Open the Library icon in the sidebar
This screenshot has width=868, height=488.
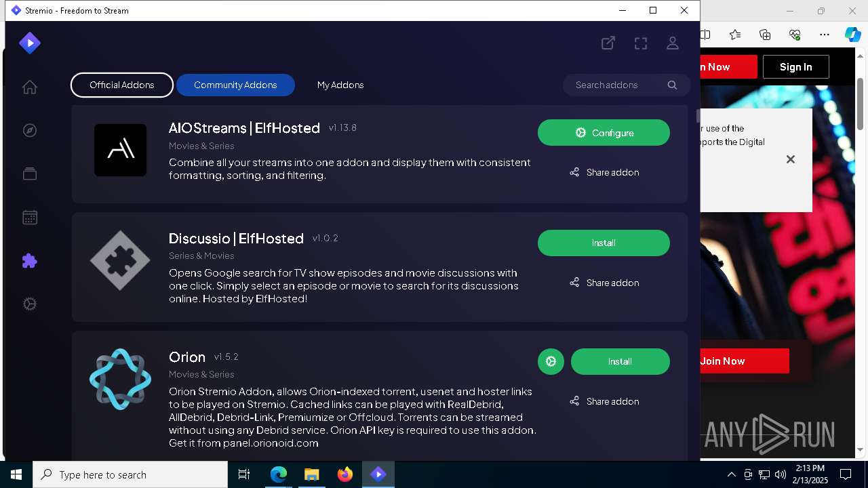click(x=29, y=174)
